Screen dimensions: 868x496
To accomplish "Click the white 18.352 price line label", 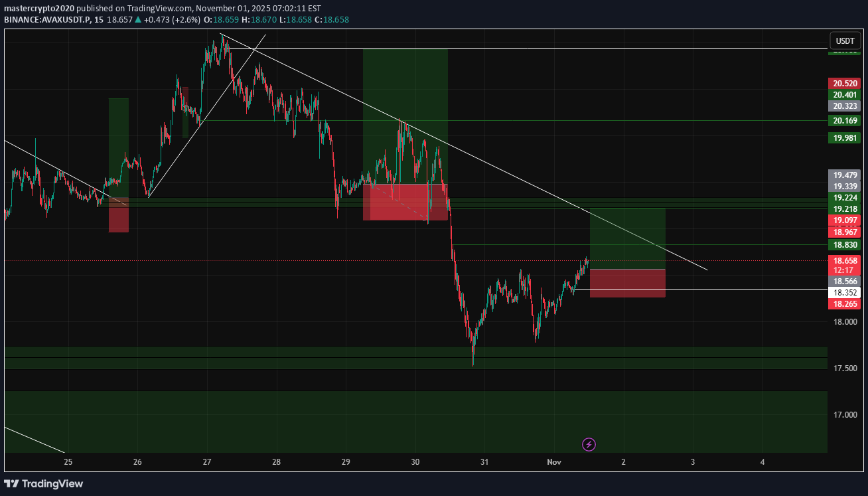I will coord(844,292).
